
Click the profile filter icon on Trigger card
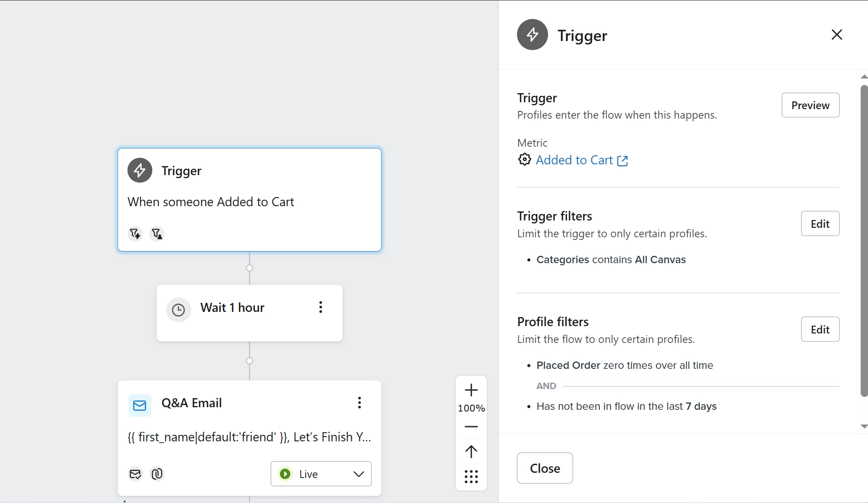point(157,233)
